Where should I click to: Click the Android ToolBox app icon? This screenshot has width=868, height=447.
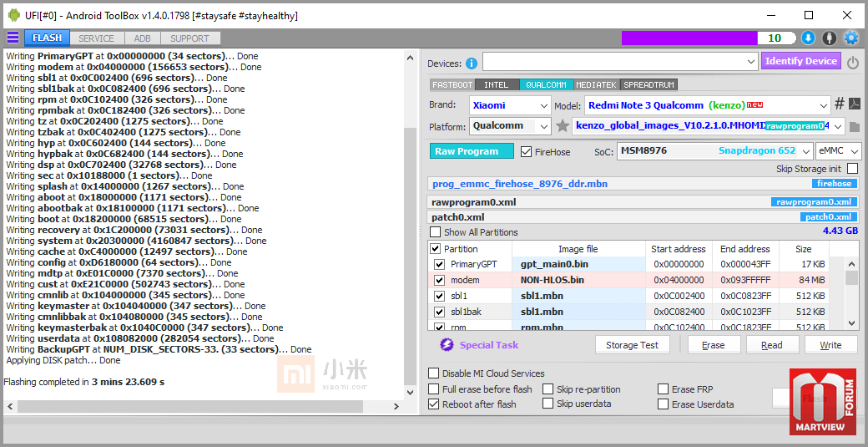13,16
